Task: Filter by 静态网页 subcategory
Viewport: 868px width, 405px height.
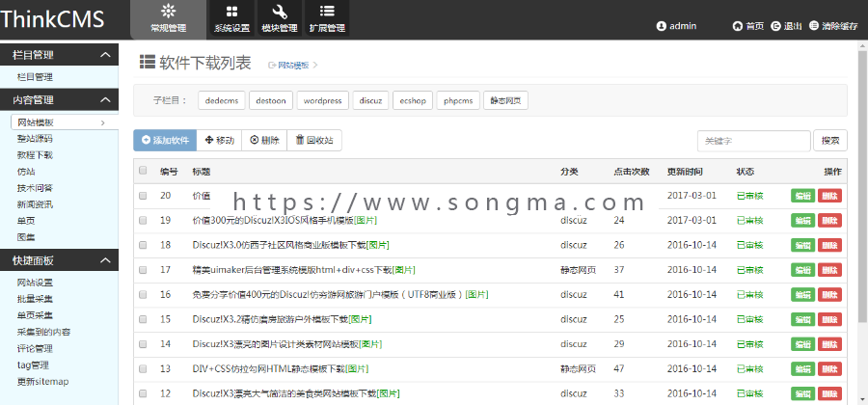Action: click(505, 100)
